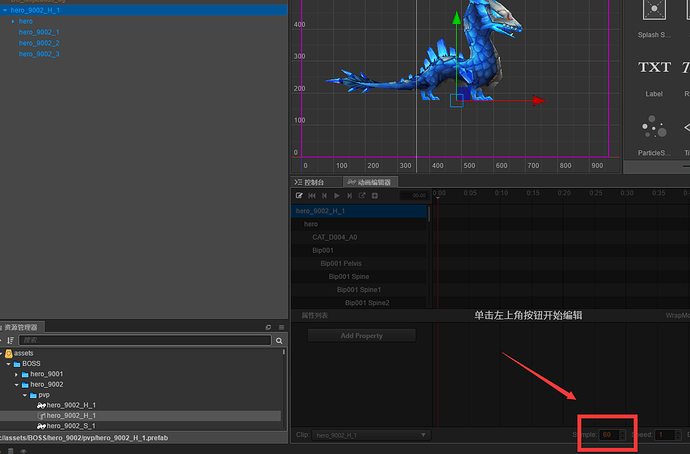Expand the hero node in hierarchy

pos(13,21)
